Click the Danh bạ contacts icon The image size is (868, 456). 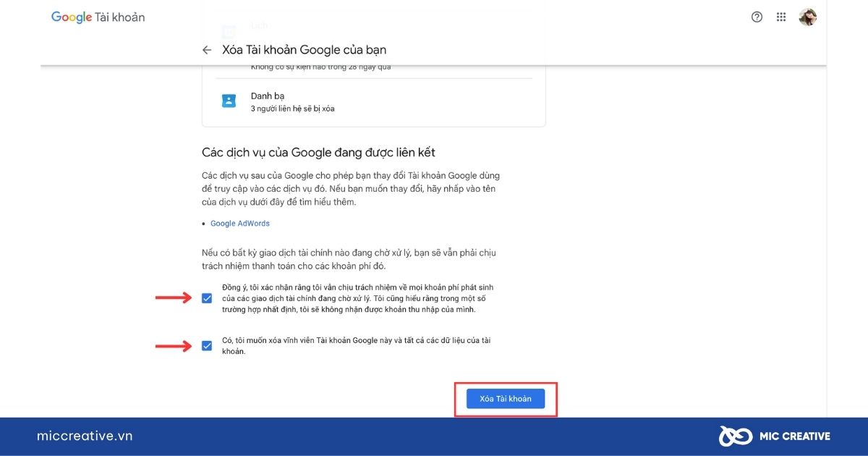click(229, 101)
